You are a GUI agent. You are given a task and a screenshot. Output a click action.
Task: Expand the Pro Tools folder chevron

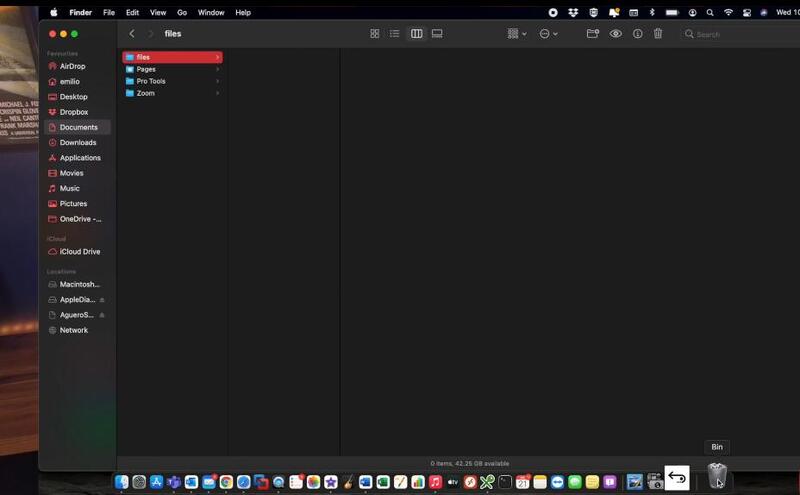[x=217, y=81]
